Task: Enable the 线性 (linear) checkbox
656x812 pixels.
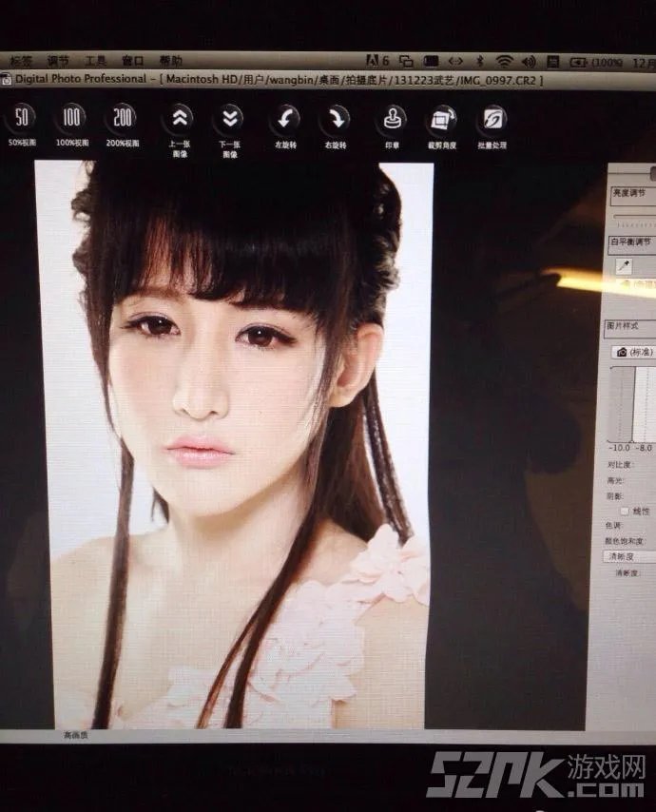Action: tap(624, 511)
